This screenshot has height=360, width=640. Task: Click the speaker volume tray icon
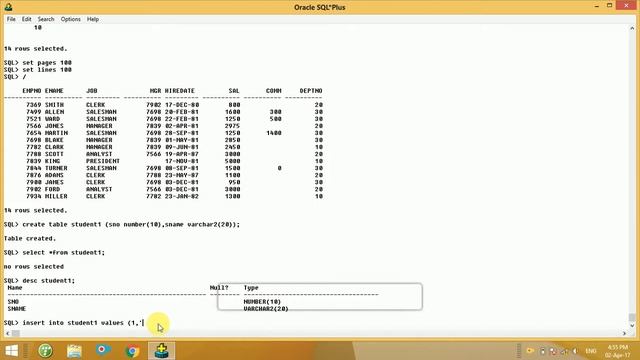click(x=576, y=351)
